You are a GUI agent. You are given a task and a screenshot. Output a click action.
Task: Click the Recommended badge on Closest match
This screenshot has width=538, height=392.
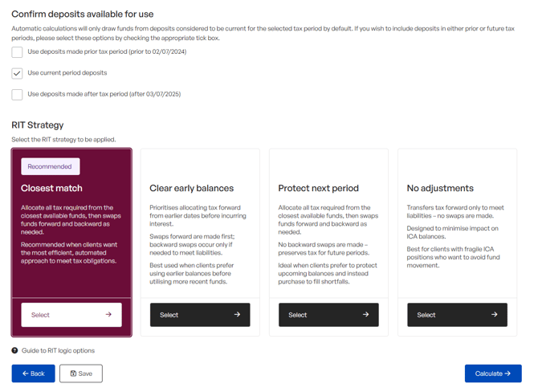(x=50, y=166)
